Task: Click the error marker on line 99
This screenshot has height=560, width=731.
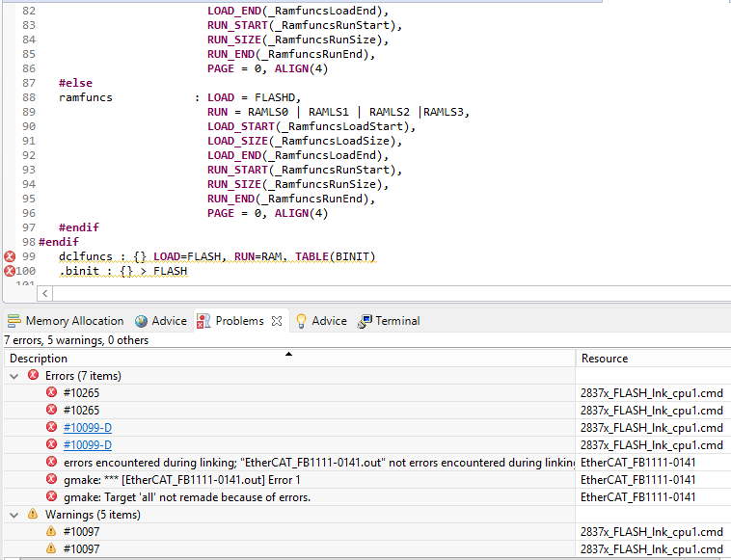Action: (x=10, y=256)
